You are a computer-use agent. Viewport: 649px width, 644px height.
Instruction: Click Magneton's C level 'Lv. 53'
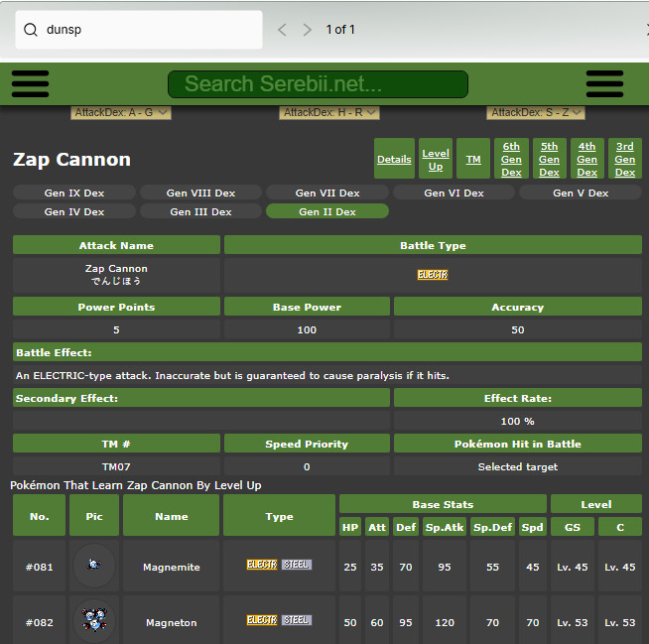619,622
